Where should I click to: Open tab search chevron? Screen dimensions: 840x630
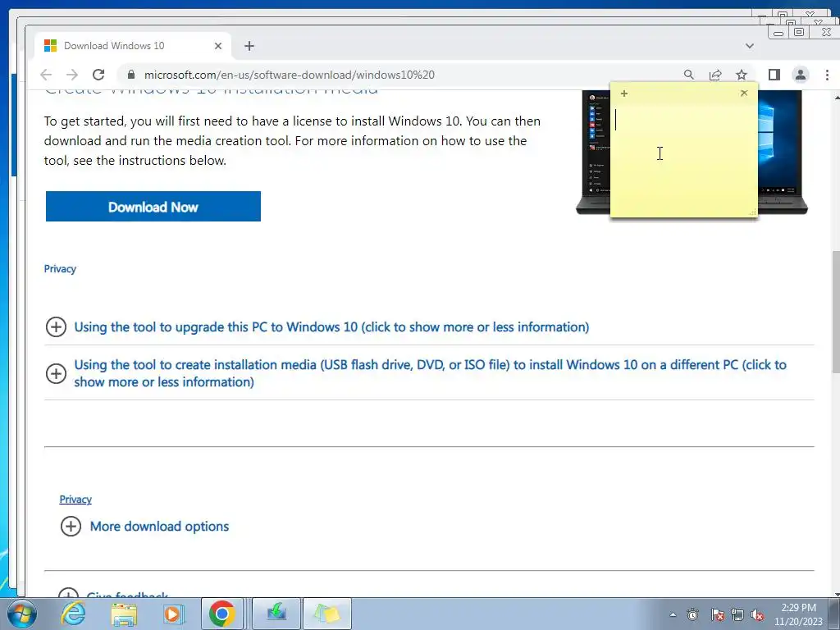pos(750,46)
